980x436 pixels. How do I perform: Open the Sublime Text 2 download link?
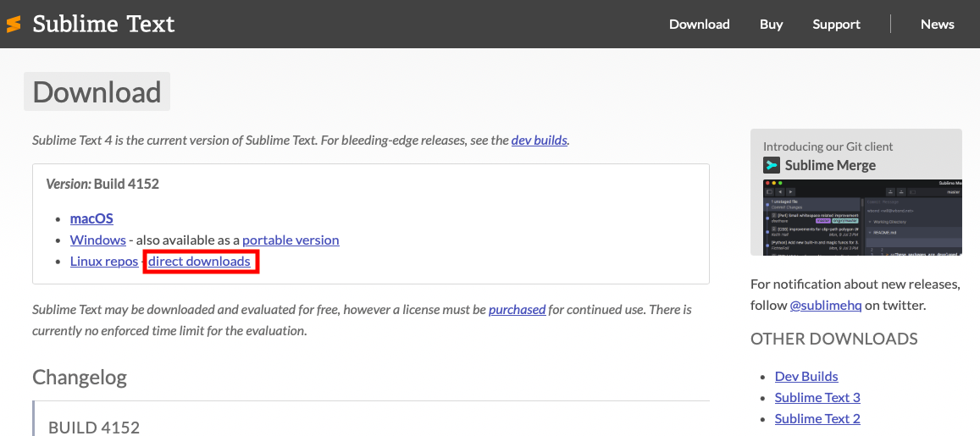point(817,418)
